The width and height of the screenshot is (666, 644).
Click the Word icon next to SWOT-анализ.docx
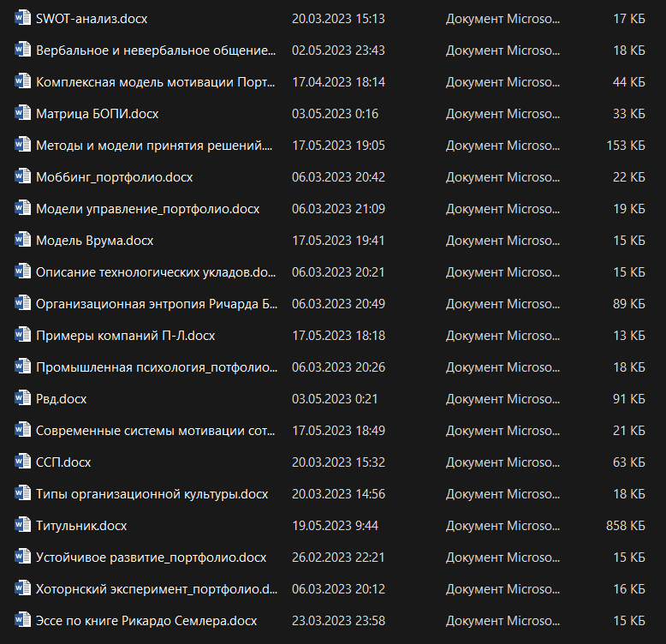click(22, 19)
